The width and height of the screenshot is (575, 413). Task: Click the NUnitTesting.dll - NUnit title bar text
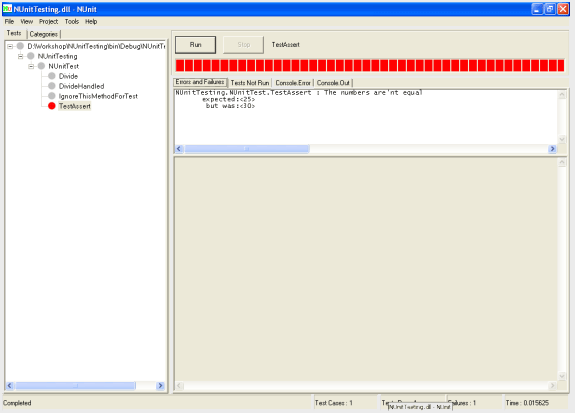[55, 9]
